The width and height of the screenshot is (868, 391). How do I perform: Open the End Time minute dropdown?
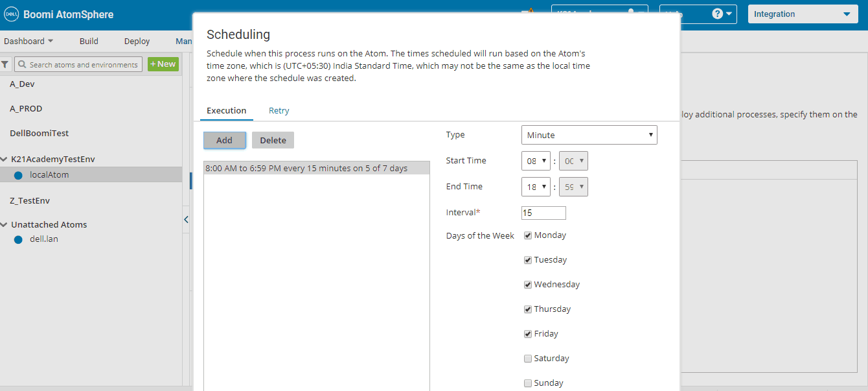point(573,187)
